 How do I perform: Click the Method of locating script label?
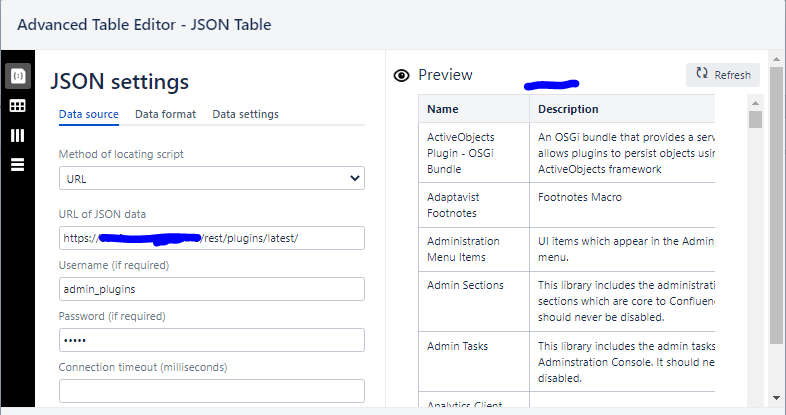click(x=121, y=154)
